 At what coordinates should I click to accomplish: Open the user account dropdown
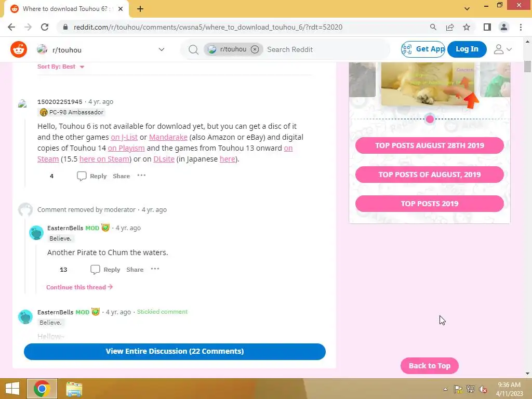[502, 49]
